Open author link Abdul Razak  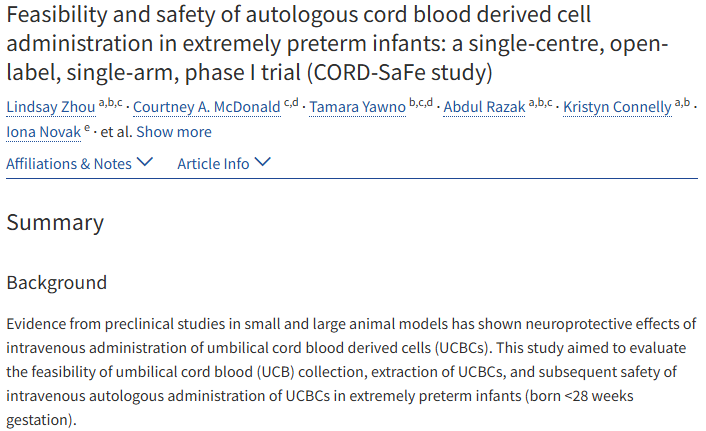(x=484, y=107)
